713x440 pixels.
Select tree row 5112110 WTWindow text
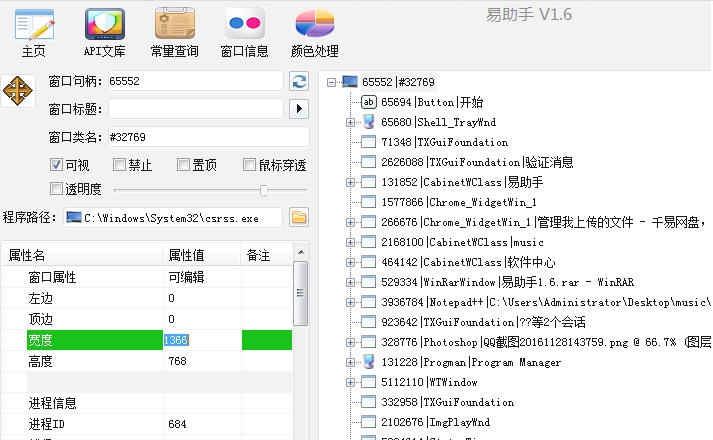click(429, 382)
